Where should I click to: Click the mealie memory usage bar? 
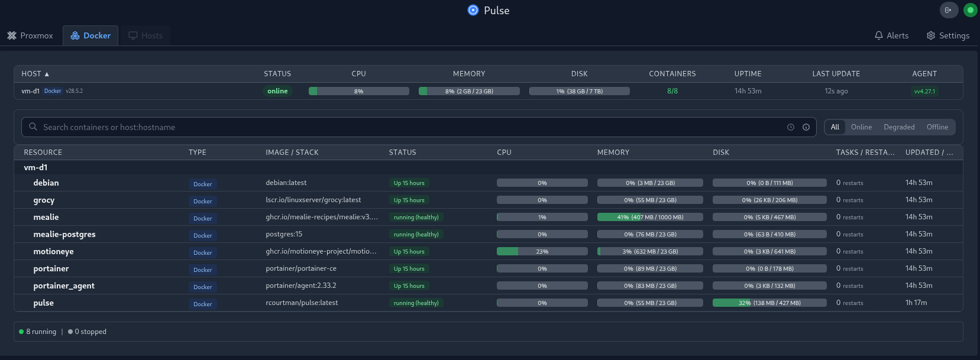650,217
